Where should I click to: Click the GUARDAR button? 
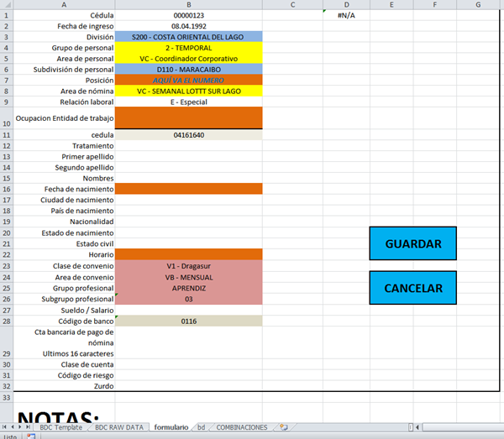(x=412, y=243)
